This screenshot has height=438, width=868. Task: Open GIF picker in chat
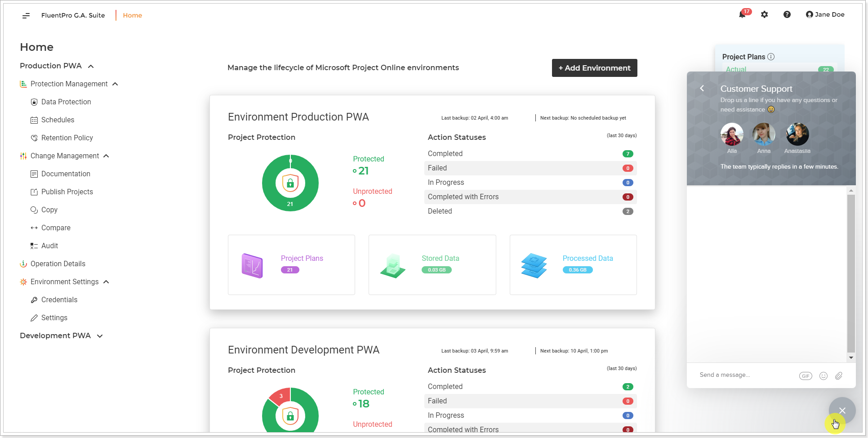click(x=806, y=376)
